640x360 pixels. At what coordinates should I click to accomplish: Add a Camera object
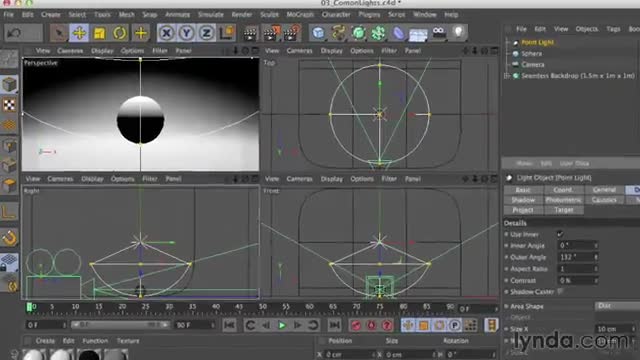(439, 33)
